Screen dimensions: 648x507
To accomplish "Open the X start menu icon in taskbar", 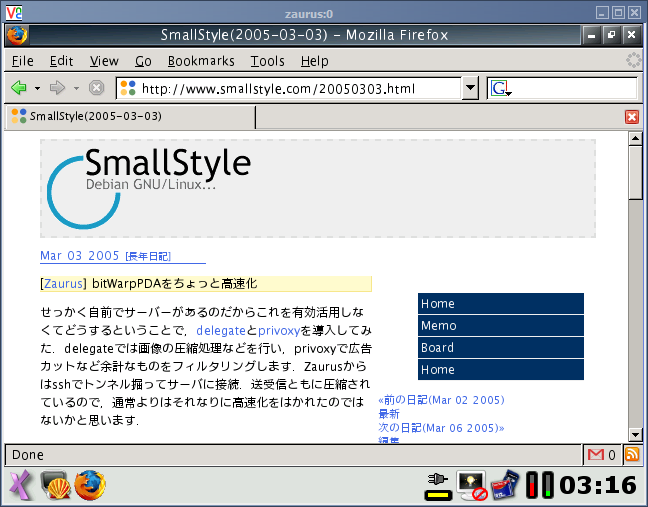I will coord(20,485).
